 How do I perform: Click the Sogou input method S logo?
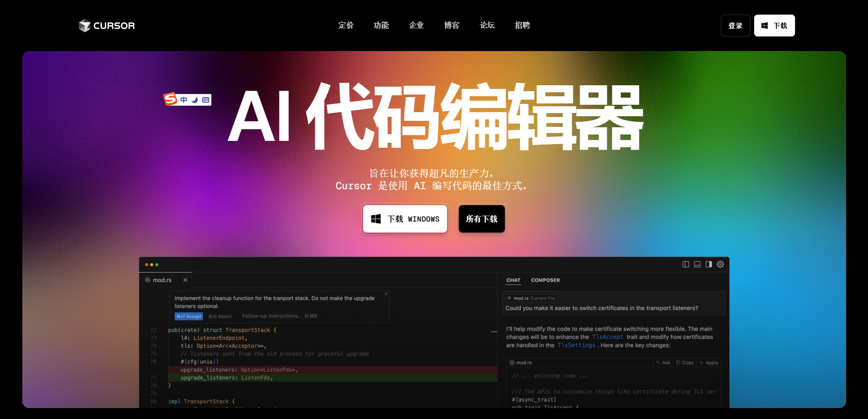pyautogui.click(x=171, y=99)
